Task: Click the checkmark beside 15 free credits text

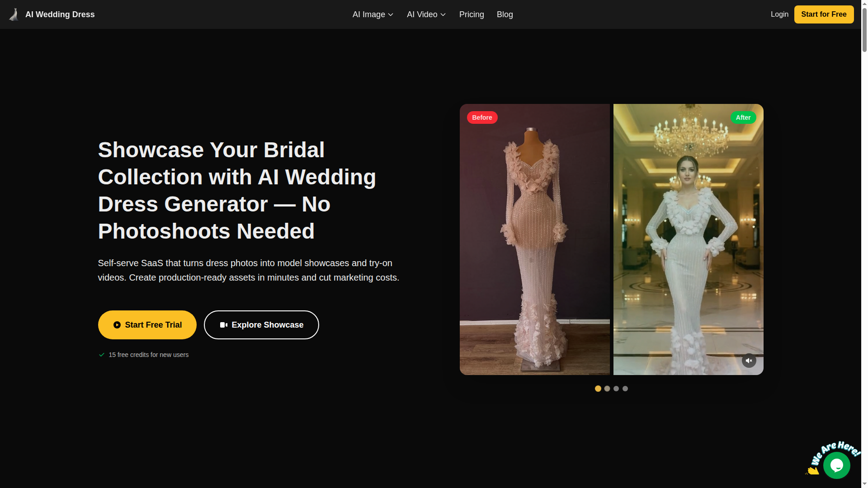Action: coord(101,355)
